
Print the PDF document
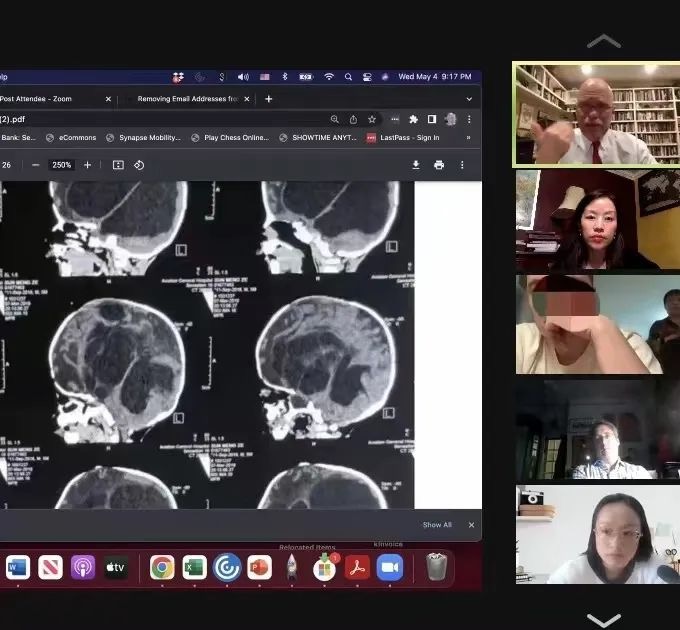coord(439,165)
